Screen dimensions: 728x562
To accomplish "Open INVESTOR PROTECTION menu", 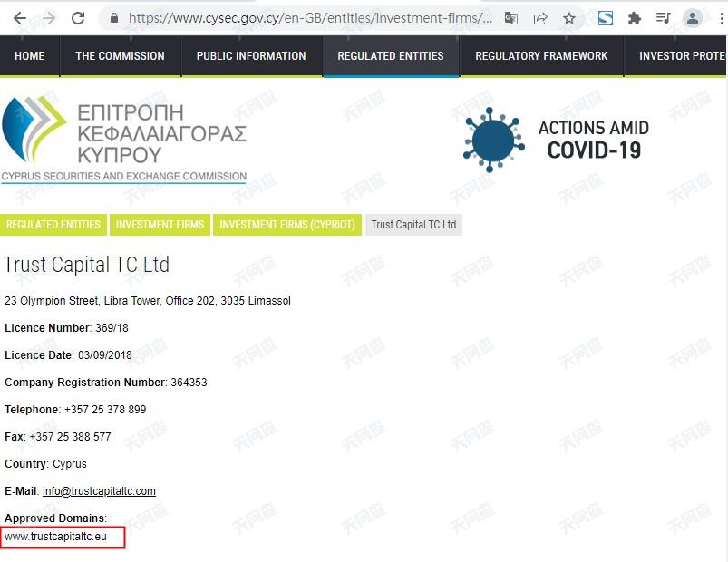I will point(675,56).
